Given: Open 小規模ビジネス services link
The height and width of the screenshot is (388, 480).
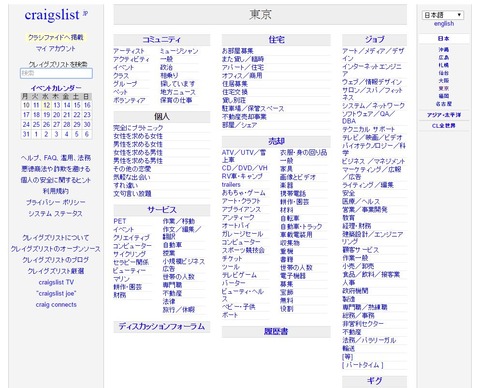Looking at the screenshot, I should (184, 261).
